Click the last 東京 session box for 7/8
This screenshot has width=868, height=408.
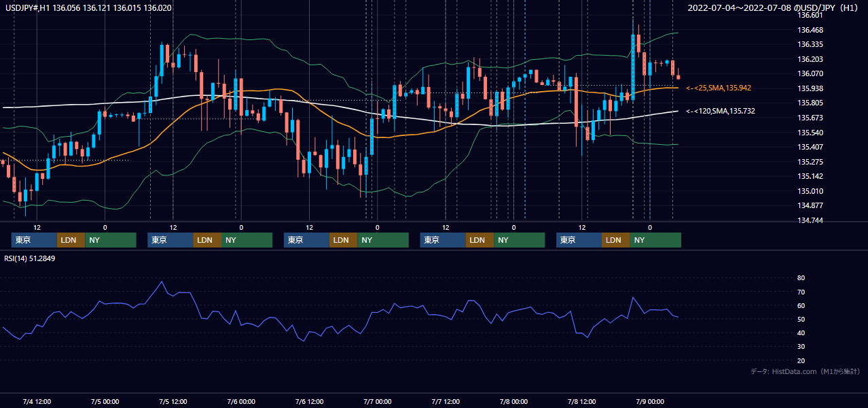[x=579, y=240]
